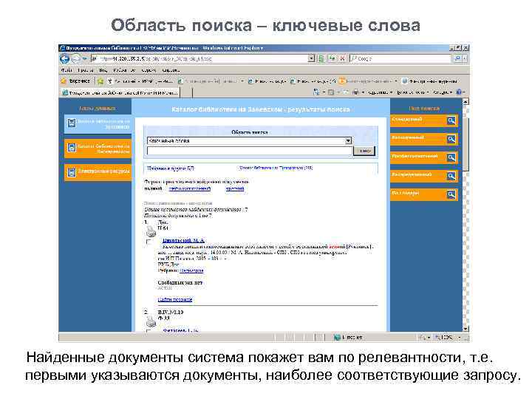
Task: Click the page scrollbar up arrow
Action: click(x=465, y=101)
